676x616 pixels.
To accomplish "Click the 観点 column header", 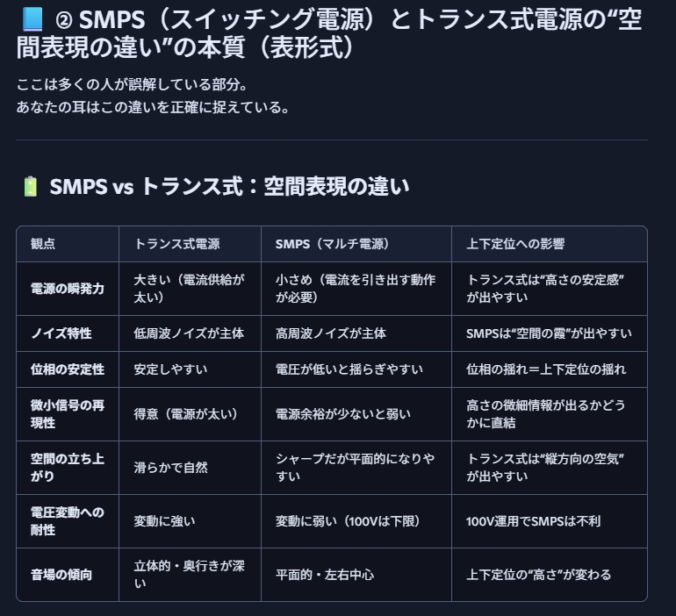I will [x=43, y=244].
